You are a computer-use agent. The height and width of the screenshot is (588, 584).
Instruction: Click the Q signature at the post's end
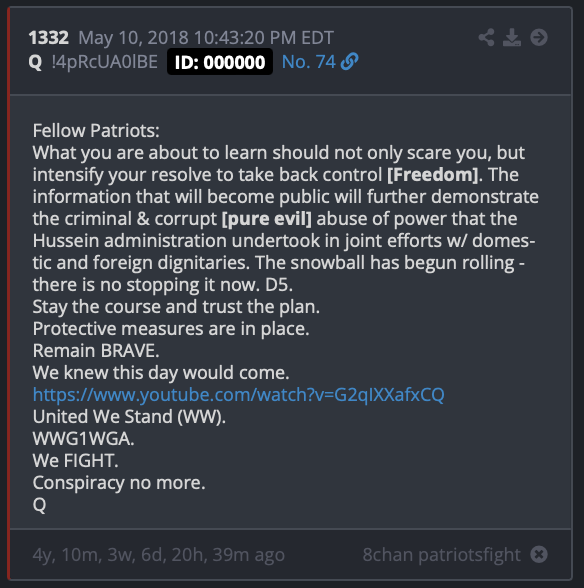[x=39, y=505]
